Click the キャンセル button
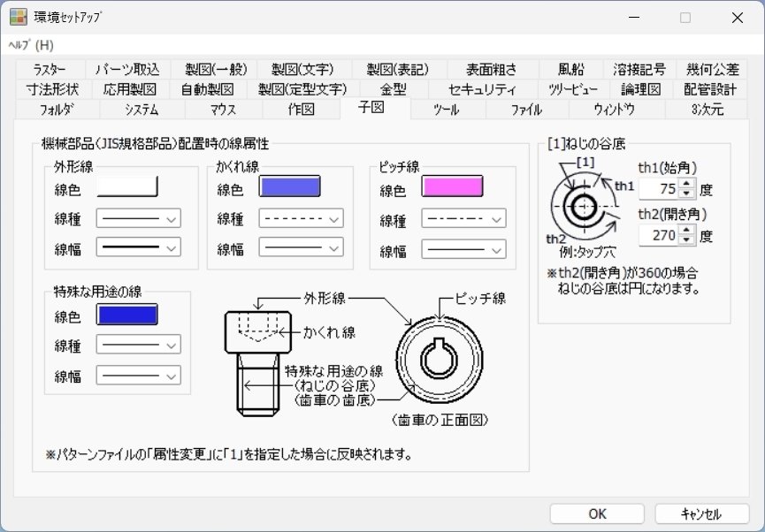 coord(701,513)
